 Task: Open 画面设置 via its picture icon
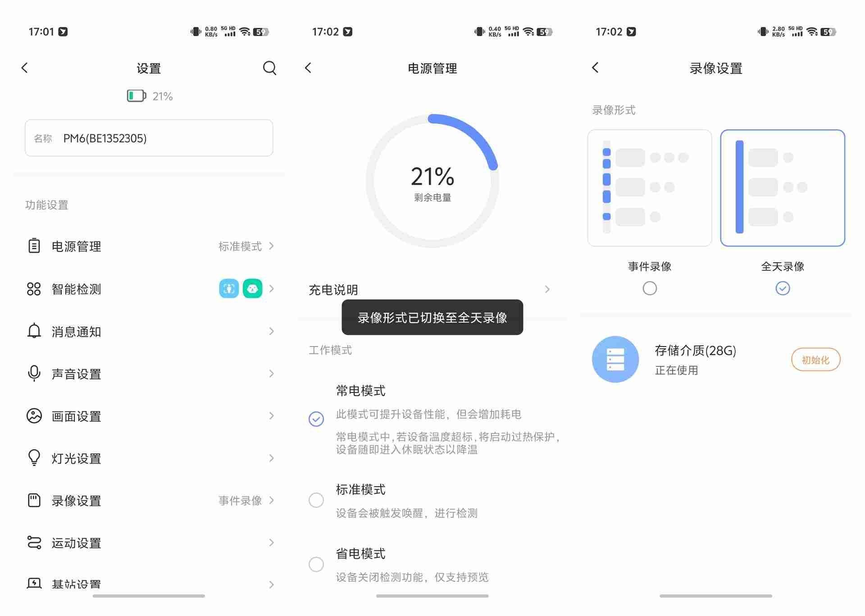(x=33, y=416)
